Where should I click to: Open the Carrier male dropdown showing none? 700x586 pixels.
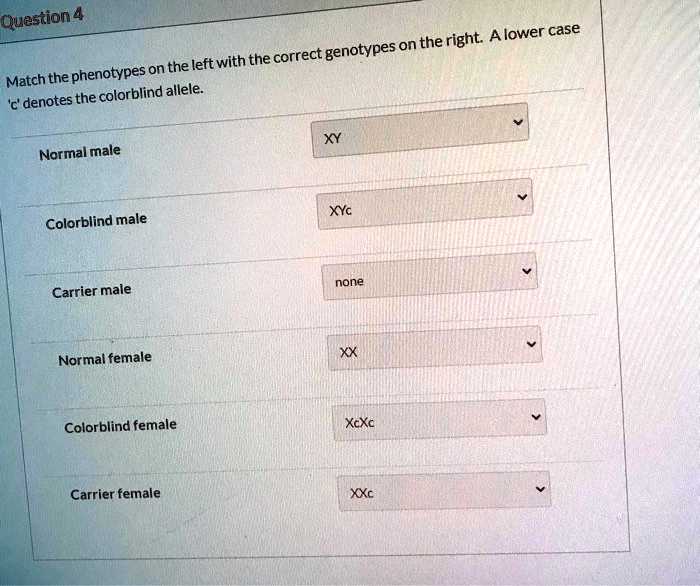(x=430, y=278)
